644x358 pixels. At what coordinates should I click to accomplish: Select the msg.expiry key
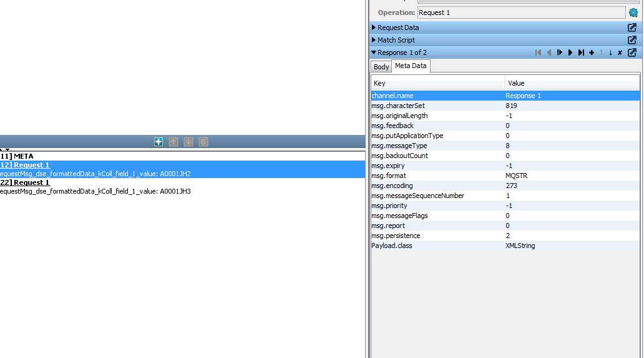click(388, 166)
